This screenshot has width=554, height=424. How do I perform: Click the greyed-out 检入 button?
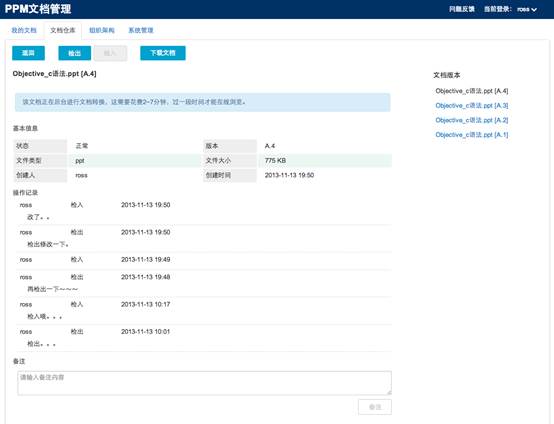[110, 53]
